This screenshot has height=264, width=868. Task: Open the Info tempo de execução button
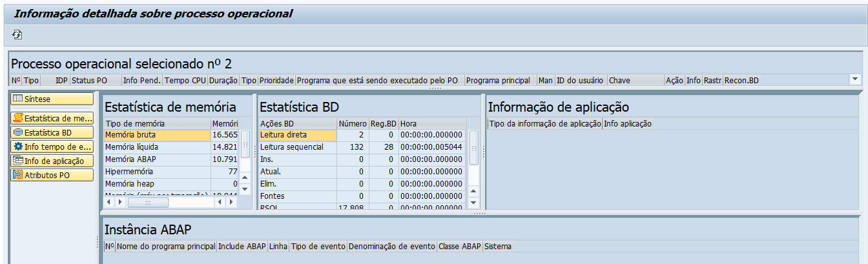[52, 147]
